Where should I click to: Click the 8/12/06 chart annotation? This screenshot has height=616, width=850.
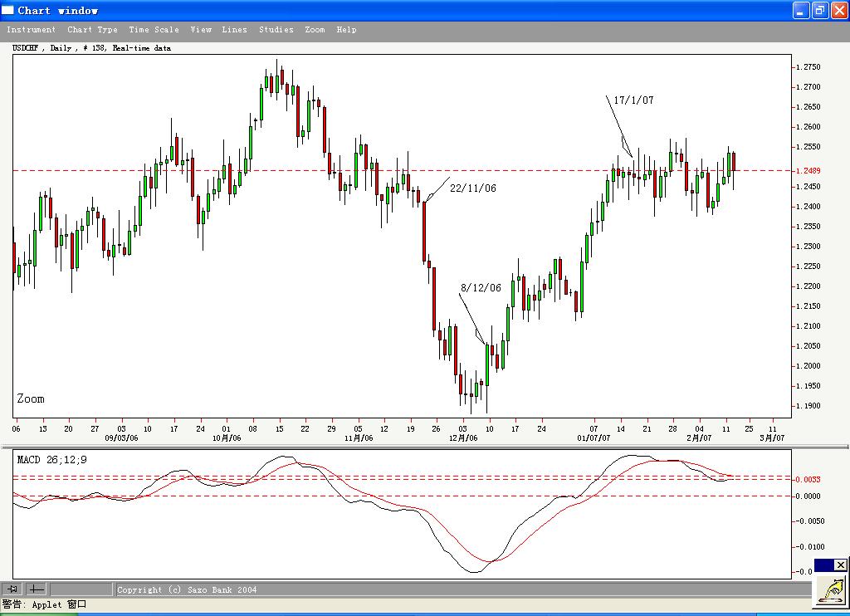(481, 288)
